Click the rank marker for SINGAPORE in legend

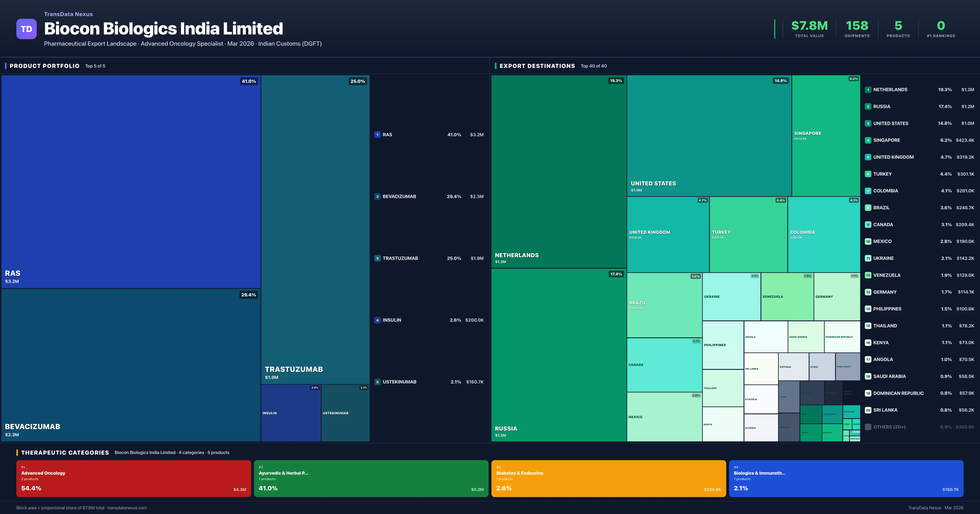pos(868,140)
